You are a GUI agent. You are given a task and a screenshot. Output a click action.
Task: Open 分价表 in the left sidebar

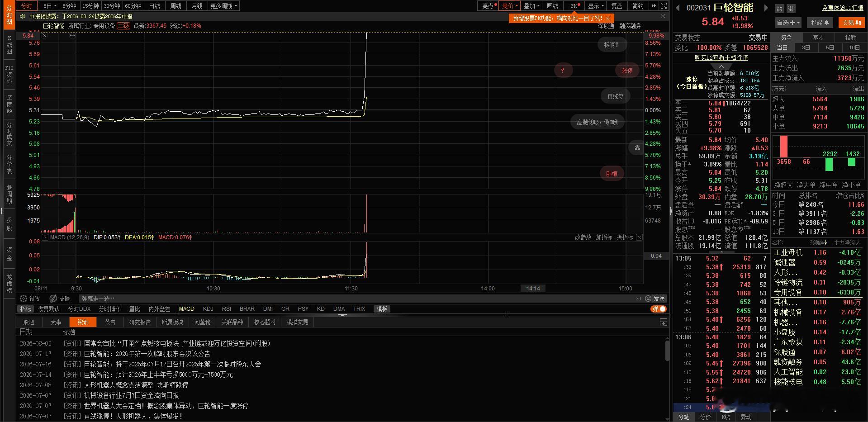9,164
